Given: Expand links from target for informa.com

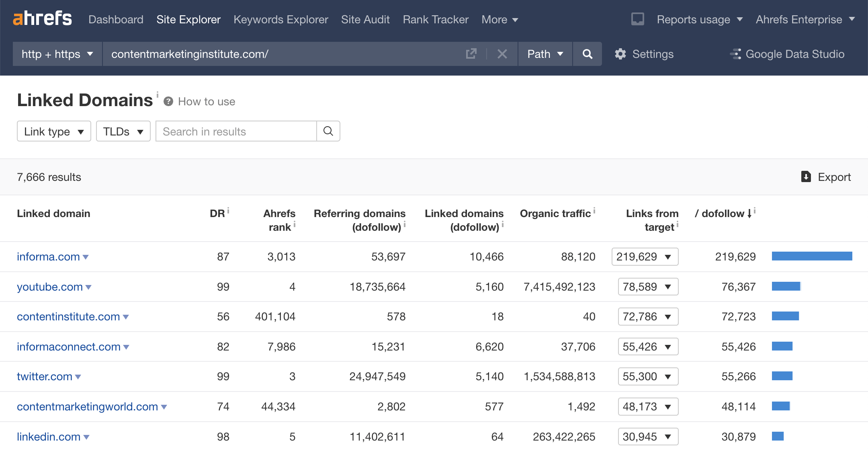Looking at the screenshot, I should pyautogui.click(x=668, y=256).
